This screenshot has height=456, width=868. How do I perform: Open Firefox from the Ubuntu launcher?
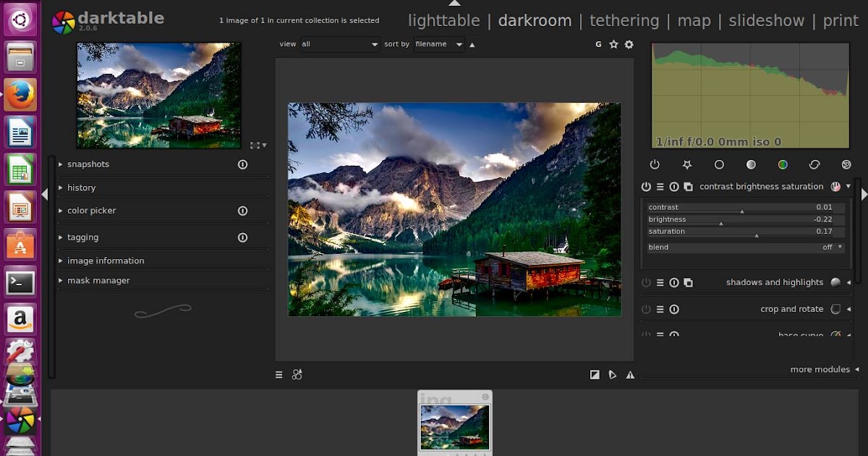(x=20, y=95)
